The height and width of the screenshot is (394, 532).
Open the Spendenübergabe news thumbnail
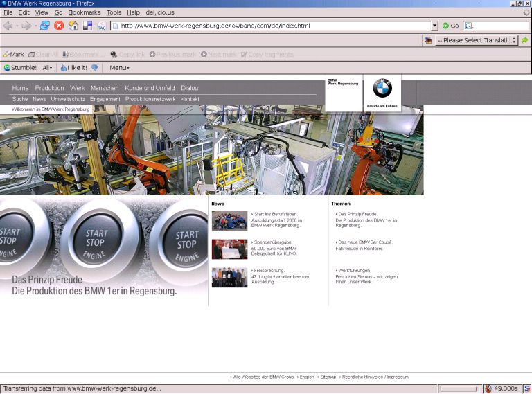click(x=230, y=249)
